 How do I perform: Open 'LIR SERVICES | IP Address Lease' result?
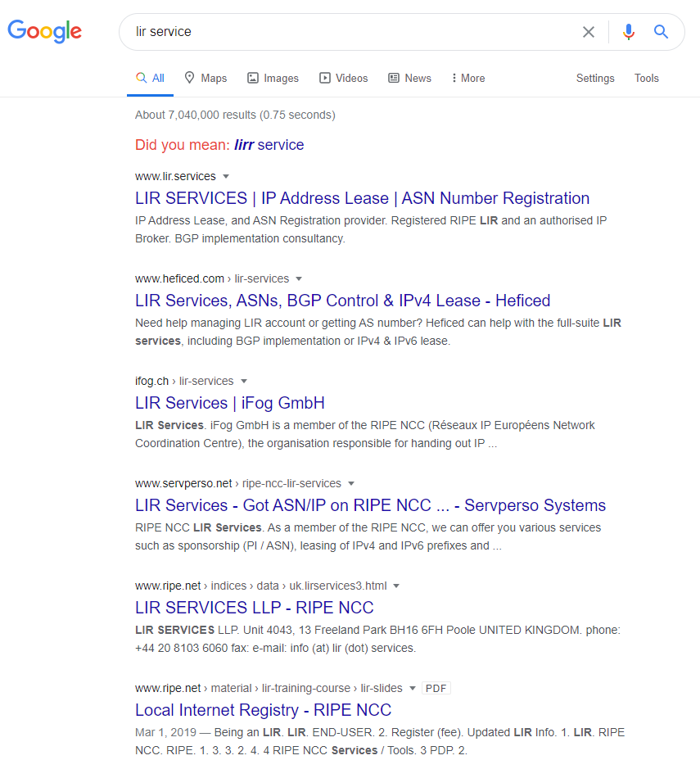tap(362, 198)
